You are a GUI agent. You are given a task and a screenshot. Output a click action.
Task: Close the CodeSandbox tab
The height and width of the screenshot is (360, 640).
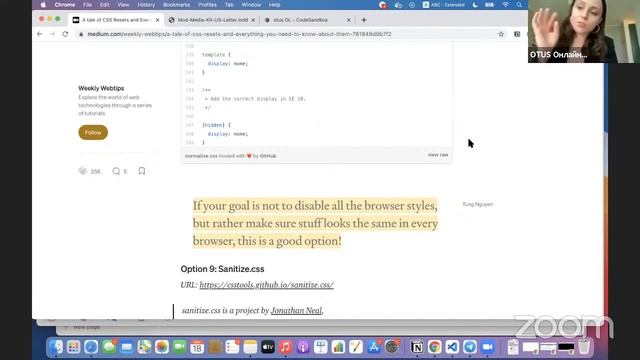(x=349, y=20)
